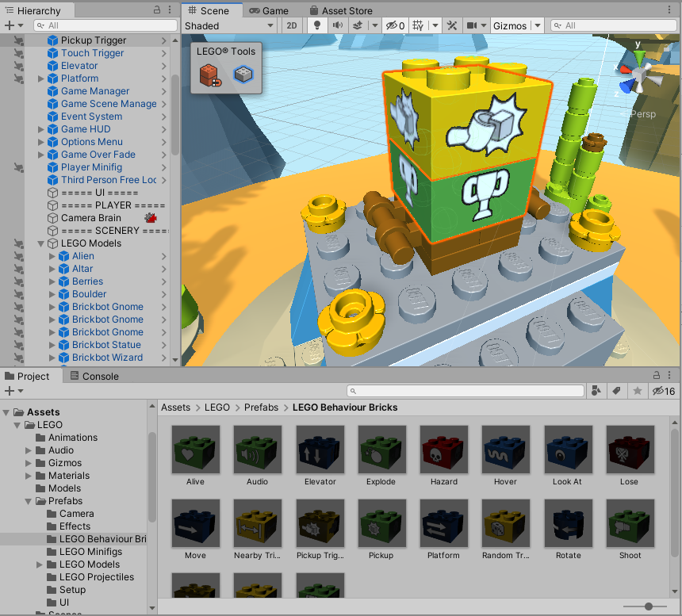Expand the Platform object in Hierarchy
Screen dimensions: 682x616
pos(41,78)
